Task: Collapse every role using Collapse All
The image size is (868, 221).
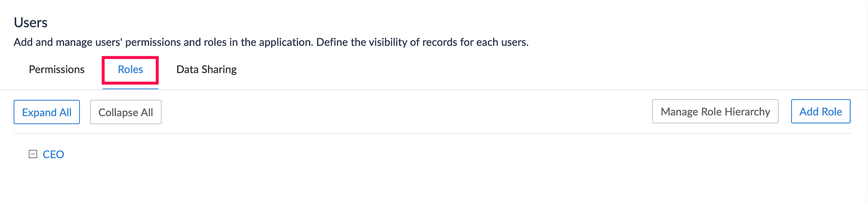Action: [125, 112]
